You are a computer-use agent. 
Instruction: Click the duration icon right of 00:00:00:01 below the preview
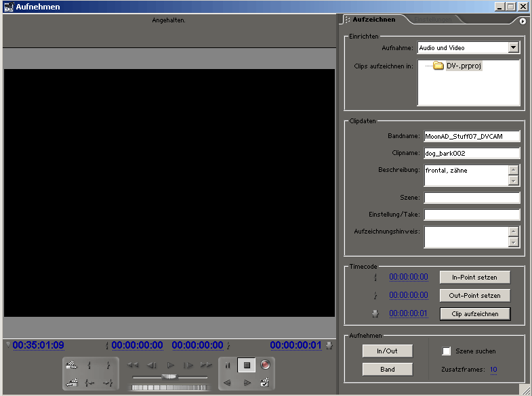pos(329,345)
